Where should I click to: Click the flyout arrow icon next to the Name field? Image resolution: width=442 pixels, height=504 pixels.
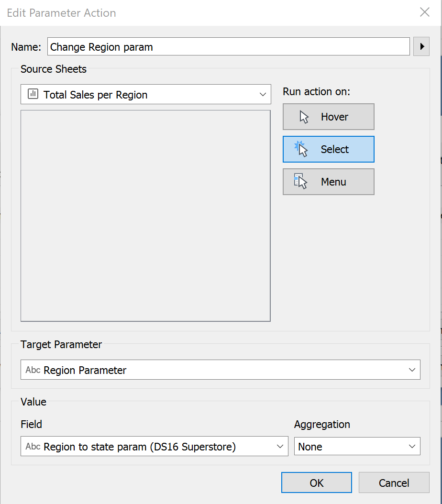pos(421,46)
